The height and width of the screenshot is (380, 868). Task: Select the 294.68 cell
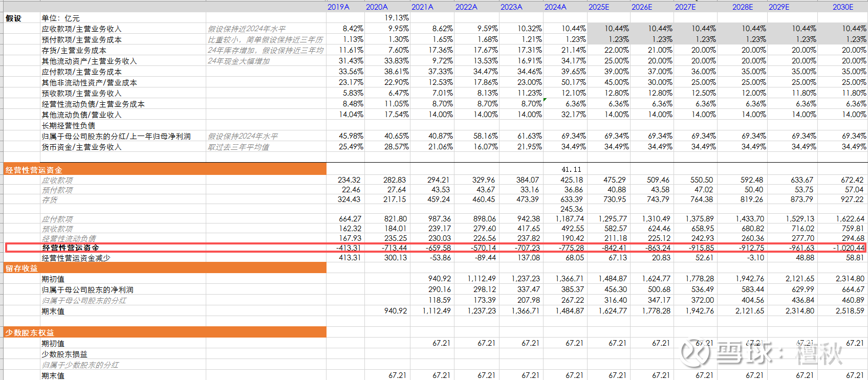point(852,238)
